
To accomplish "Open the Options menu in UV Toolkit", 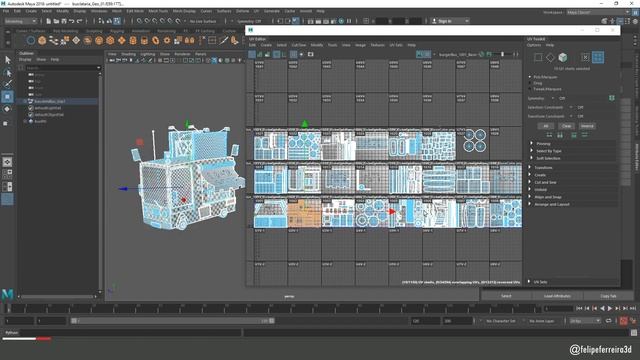I will coord(534,45).
